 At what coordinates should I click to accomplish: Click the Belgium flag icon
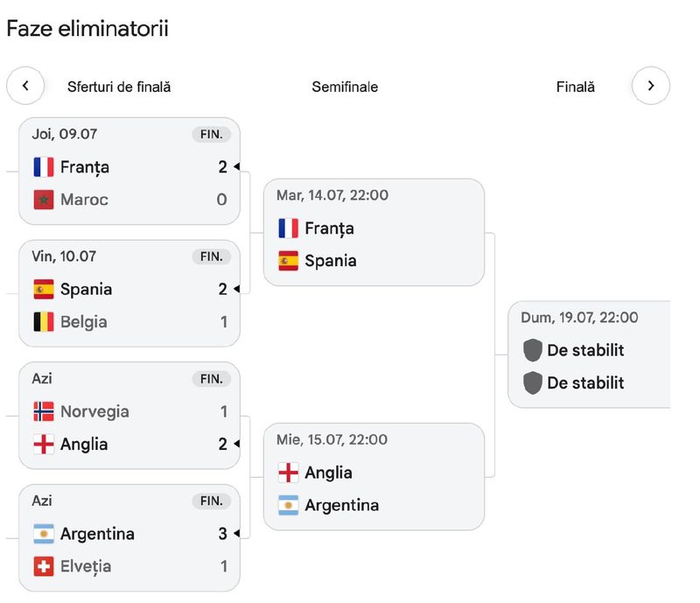click(x=44, y=321)
